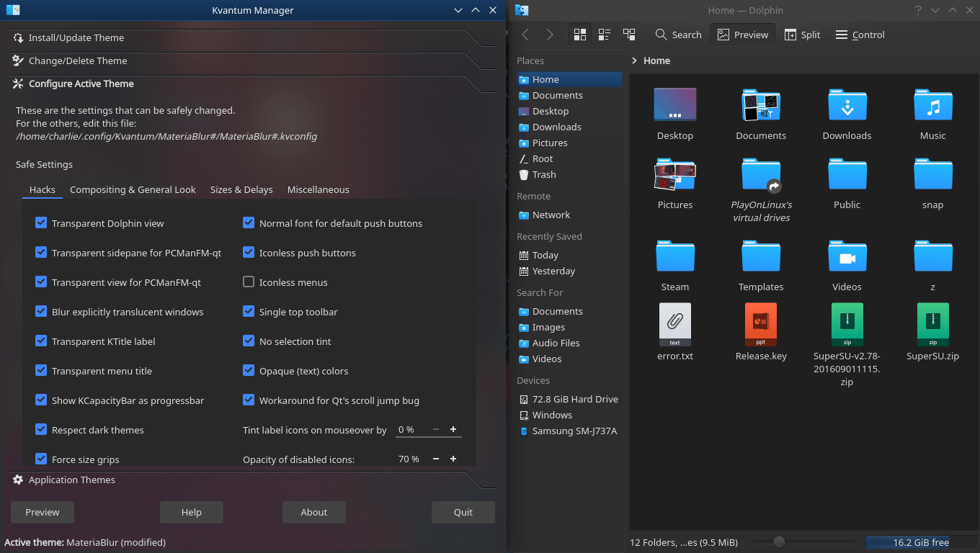Image resolution: width=980 pixels, height=553 pixels.
Task: Open Search in Dolphin toolbar
Action: point(678,35)
